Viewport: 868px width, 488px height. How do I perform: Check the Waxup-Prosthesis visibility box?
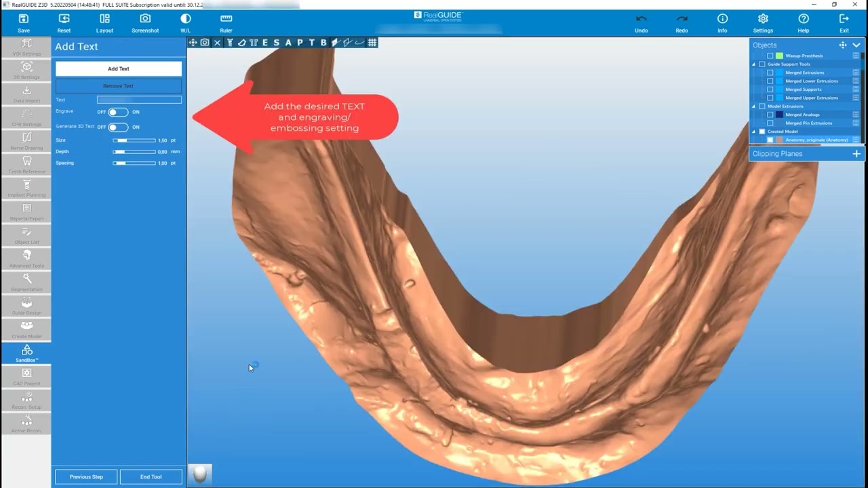pos(770,56)
